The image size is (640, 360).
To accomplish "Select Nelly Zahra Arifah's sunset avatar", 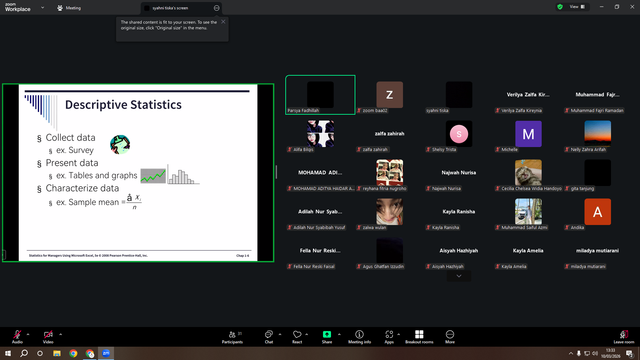I will (x=598, y=134).
